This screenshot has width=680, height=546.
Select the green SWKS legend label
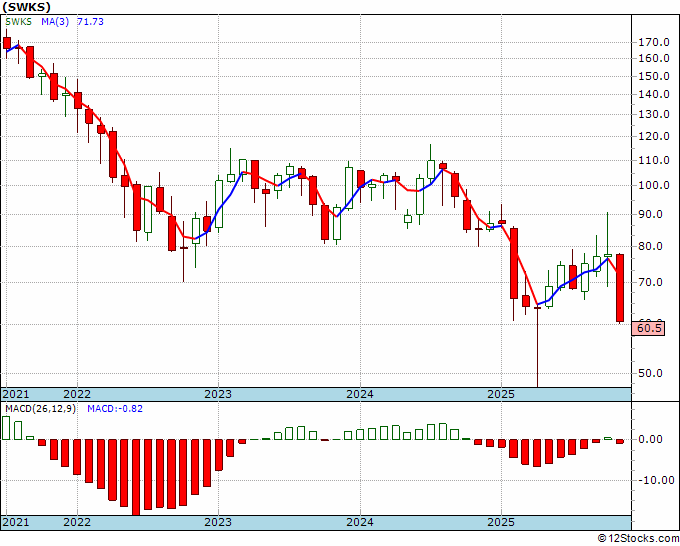pos(19,22)
